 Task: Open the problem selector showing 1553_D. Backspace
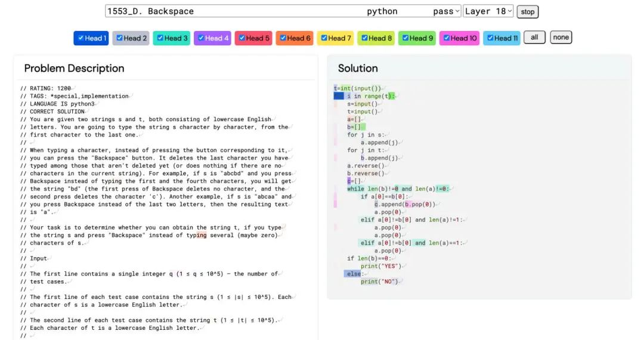click(283, 11)
